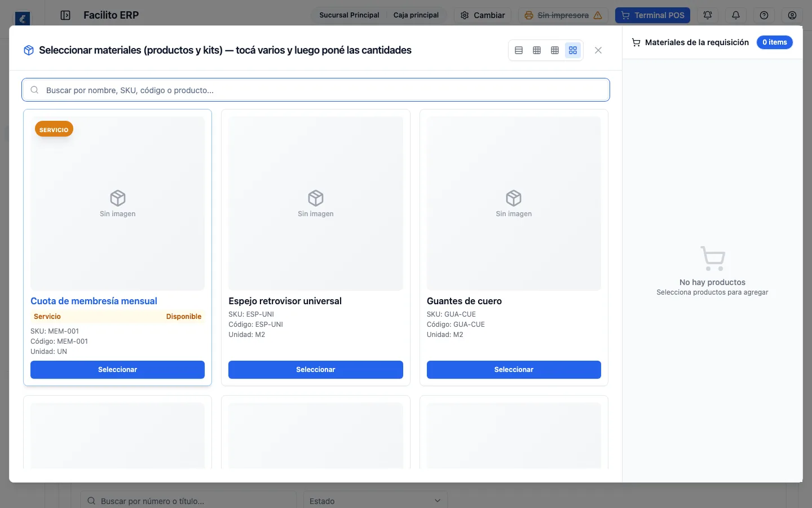Switch to large cards grid view

[573, 50]
